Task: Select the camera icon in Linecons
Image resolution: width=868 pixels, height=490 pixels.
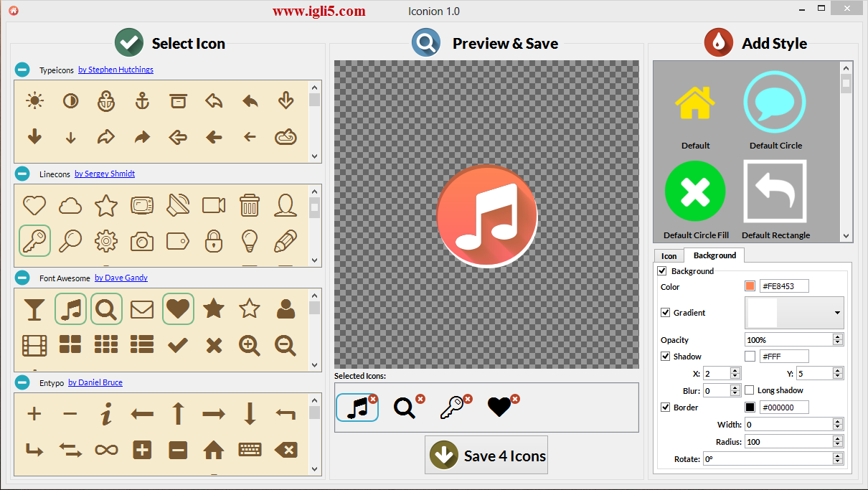Action: click(142, 242)
